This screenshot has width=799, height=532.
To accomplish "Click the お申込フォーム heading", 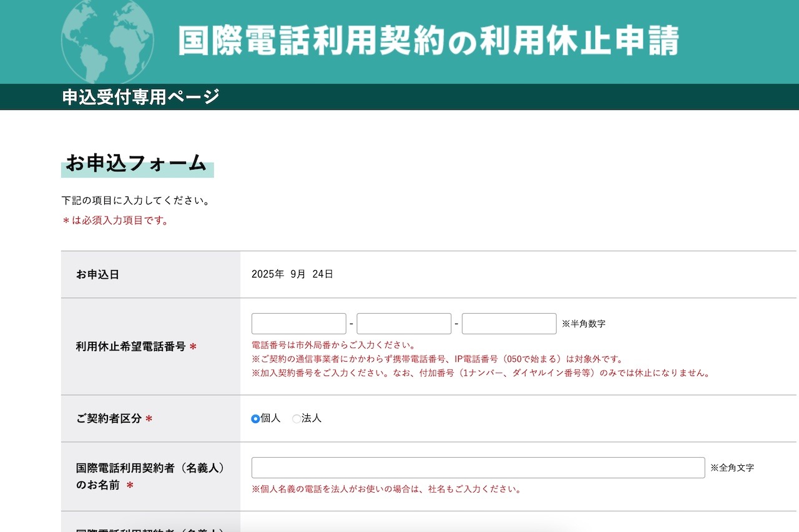I will coord(137,163).
